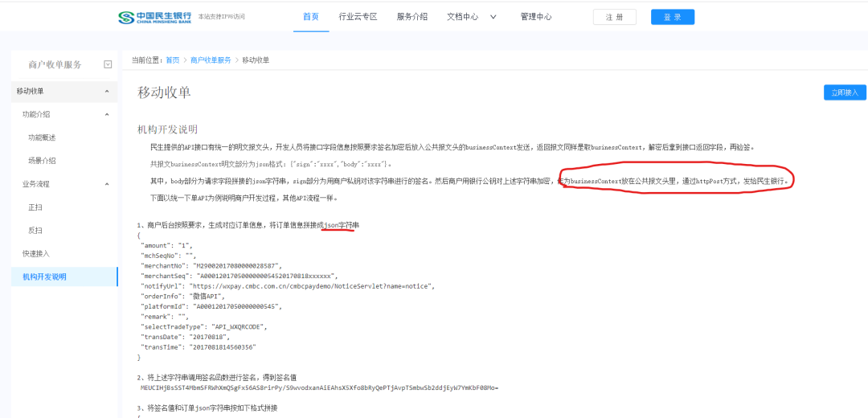Select 快速接入 in the sidebar
868x418 pixels.
(x=36, y=253)
